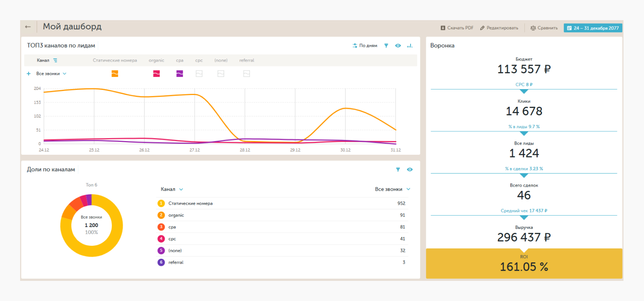This screenshot has width=644, height=301.
Task: Click Сравнить to compare periods
Action: click(x=544, y=28)
